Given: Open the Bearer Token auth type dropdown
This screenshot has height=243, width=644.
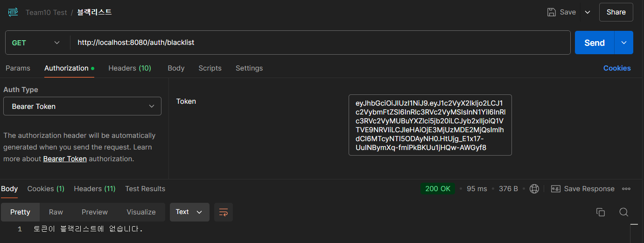Looking at the screenshot, I should coord(82,106).
